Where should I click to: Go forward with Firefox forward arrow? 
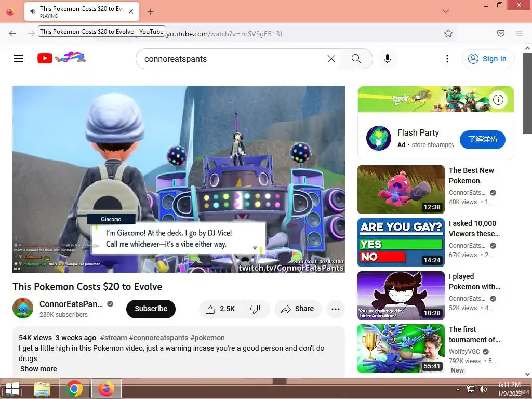point(31,33)
